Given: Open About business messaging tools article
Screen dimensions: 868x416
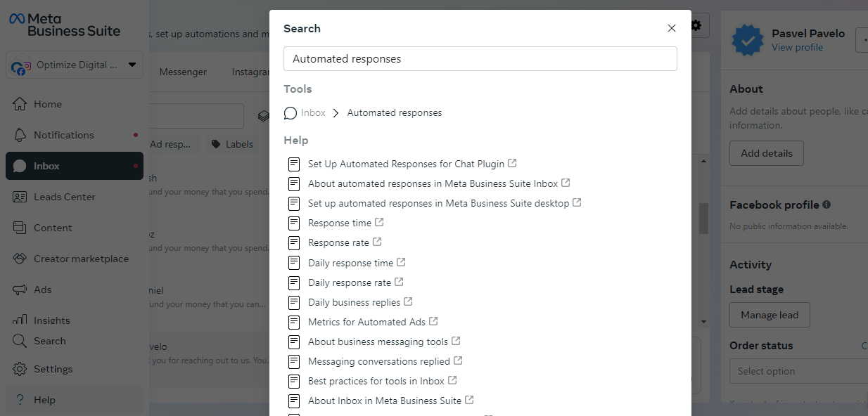Looking at the screenshot, I should coord(378,342).
